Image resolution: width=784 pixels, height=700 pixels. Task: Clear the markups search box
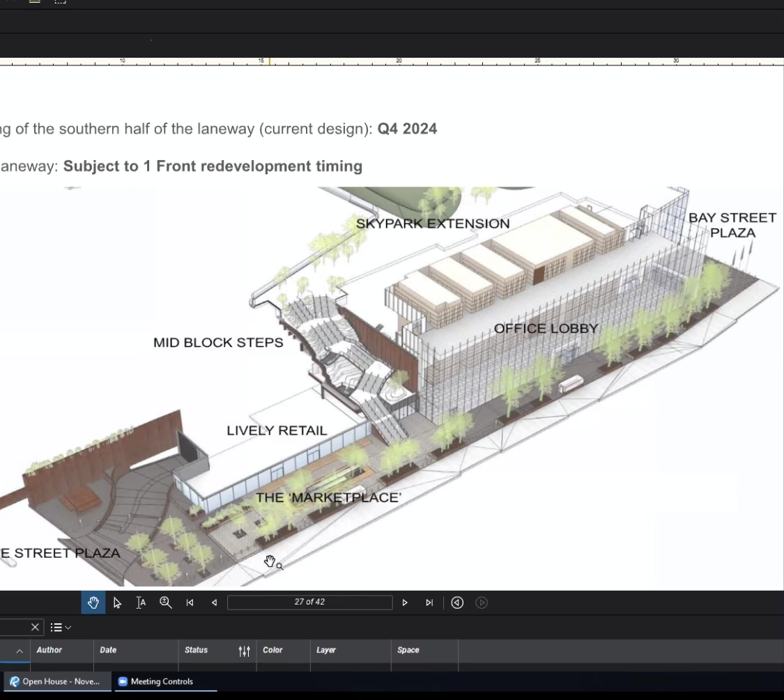click(36, 628)
